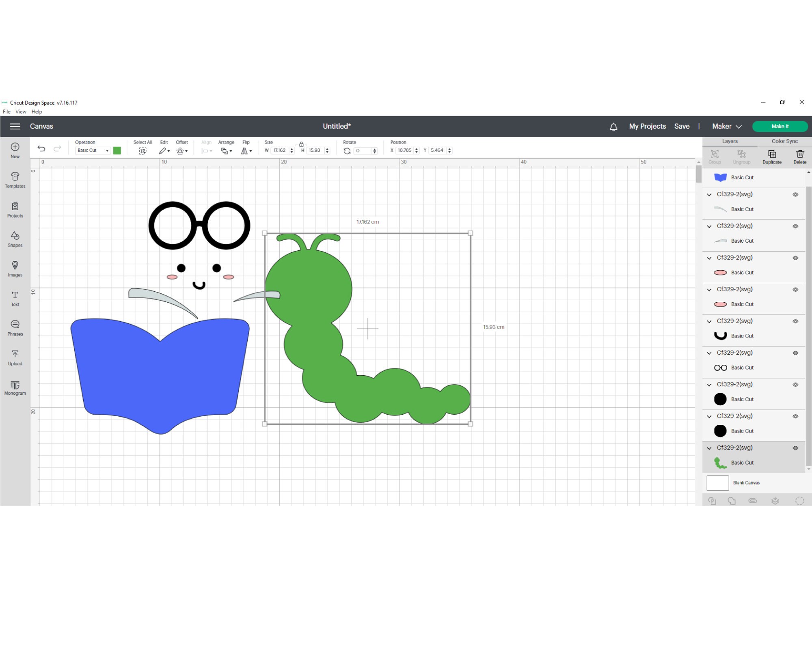Click the Position X input field

click(x=405, y=151)
